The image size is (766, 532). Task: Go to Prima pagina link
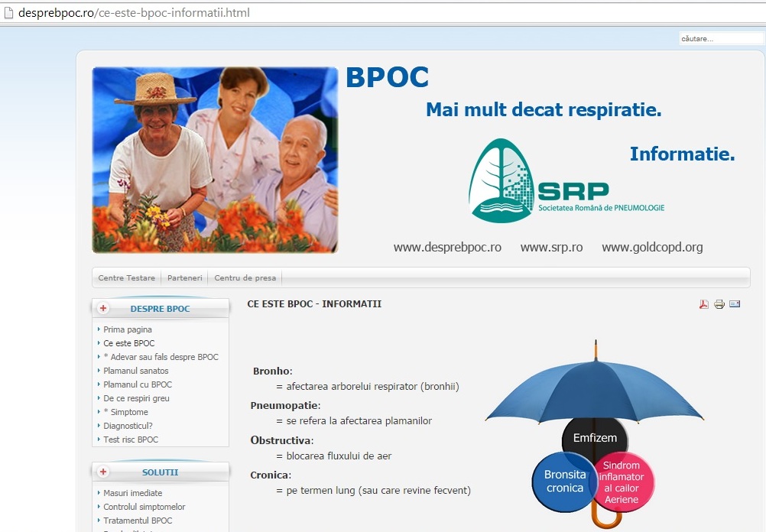128,329
